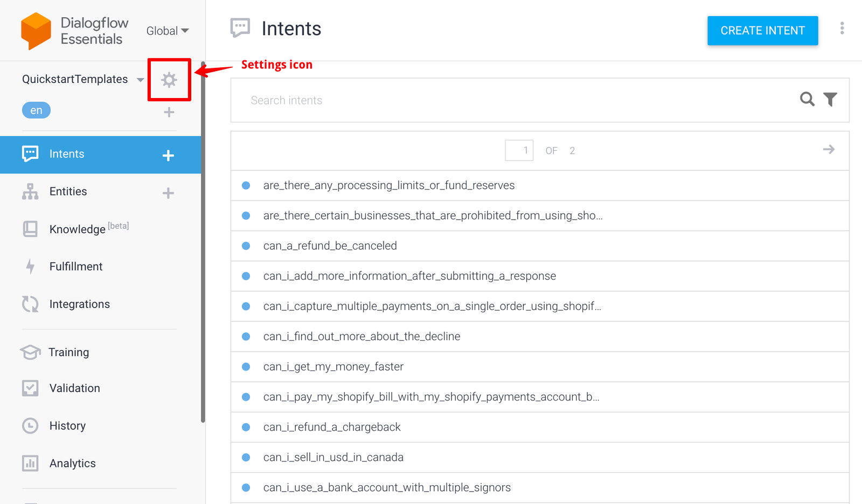Screen dimensions: 862x504
Task: Click plus icon next to Entities
Action: point(168,193)
